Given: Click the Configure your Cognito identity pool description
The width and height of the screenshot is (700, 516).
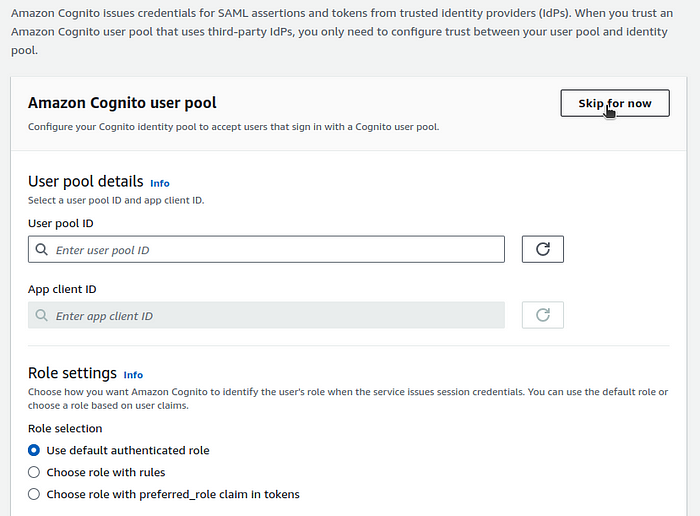Looking at the screenshot, I should [x=233, y=127].
